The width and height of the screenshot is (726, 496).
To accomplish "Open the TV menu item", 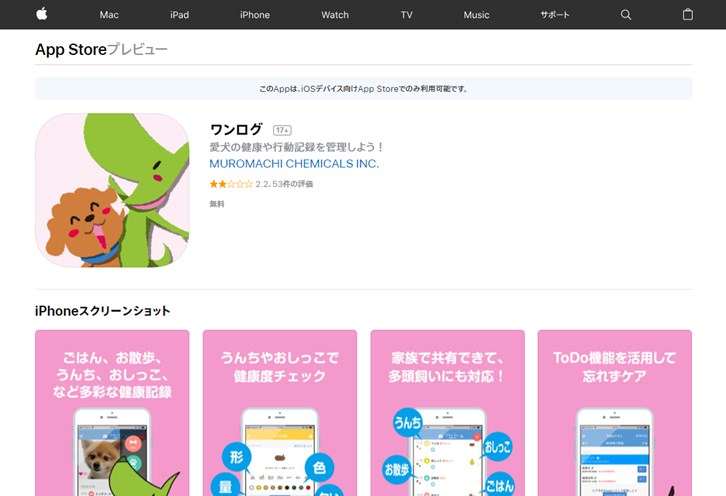I will 407,15.
